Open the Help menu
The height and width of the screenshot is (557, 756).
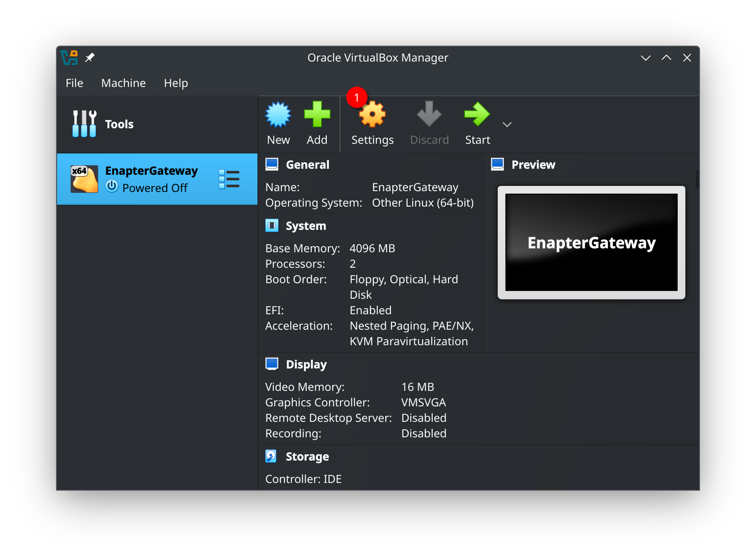(x=175, y=83)
